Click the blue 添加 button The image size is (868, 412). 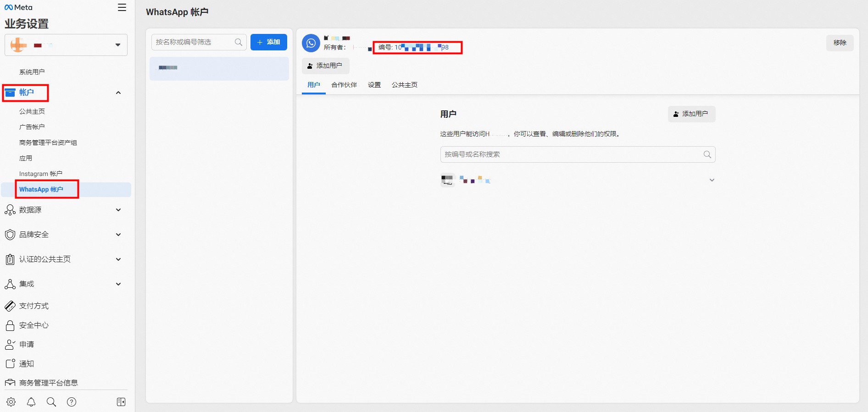269,42
